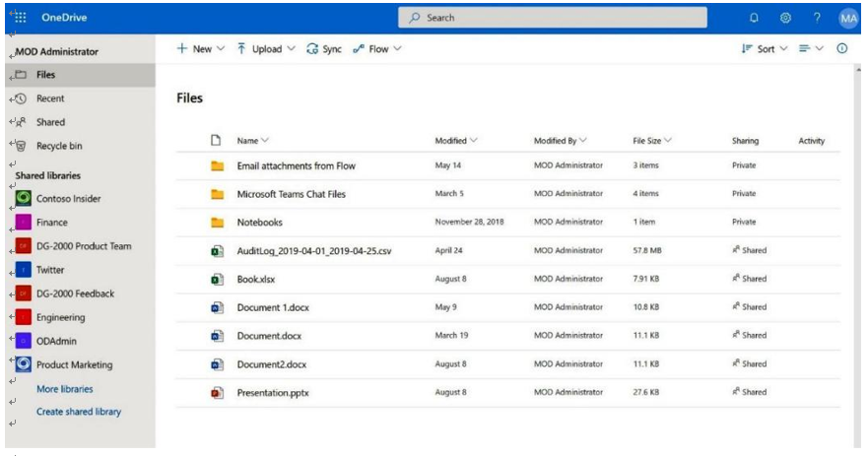Click ODAdmin library icon
The image size is (868, 456).
tap(24, 341)
